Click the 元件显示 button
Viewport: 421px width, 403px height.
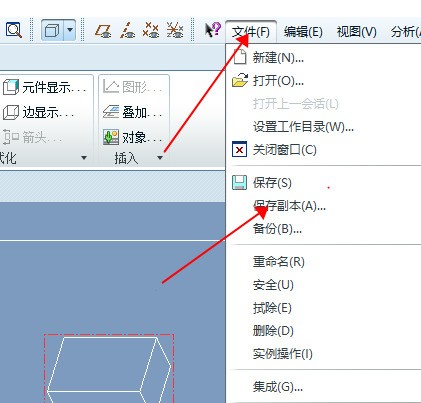(x=45, y=87)
